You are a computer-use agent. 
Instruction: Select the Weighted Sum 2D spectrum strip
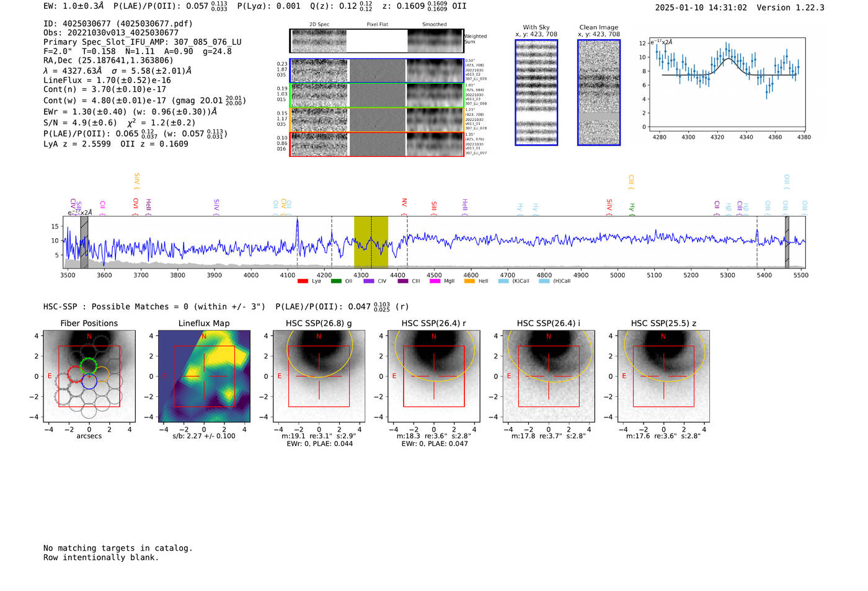pyautogui.click(x=376, y=41)
